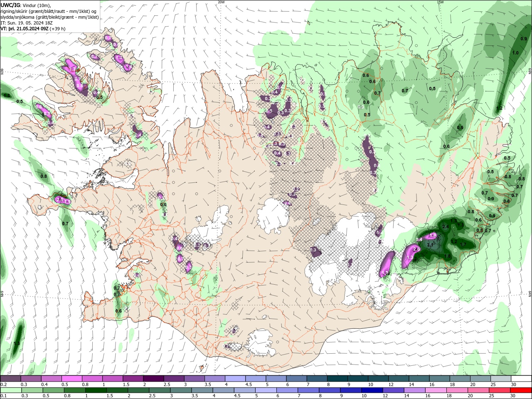532x399 pixels.
Task: Click the legend line 'slydda/snjókoma (grátt/bleikt/grænt - mm/1klst)'
Action: pyautogui.click(x=49, y=17)
